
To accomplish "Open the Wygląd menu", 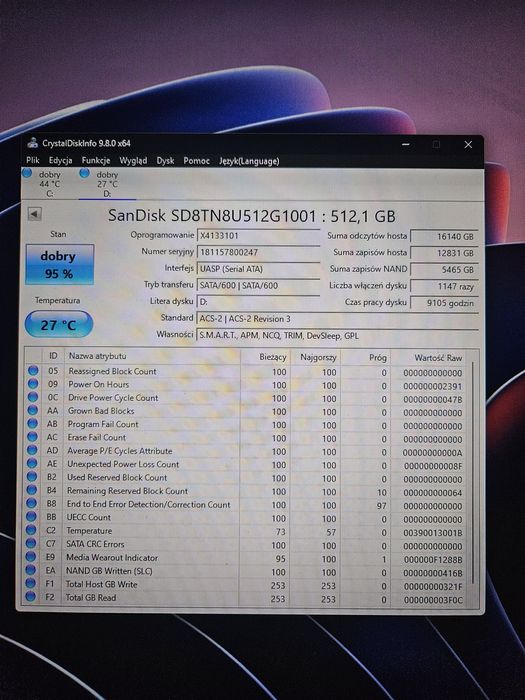I will coord(133,160).
